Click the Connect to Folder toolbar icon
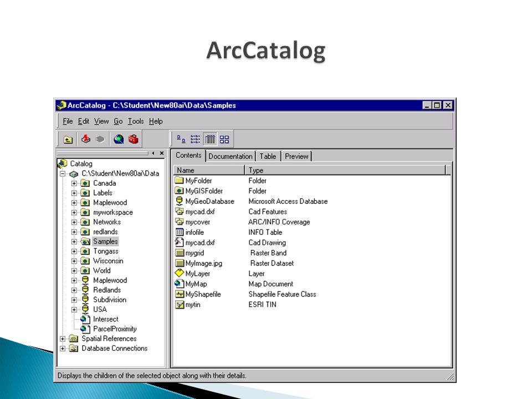The height and width of the screenshot is (399, 532). (x=86, y=139)
